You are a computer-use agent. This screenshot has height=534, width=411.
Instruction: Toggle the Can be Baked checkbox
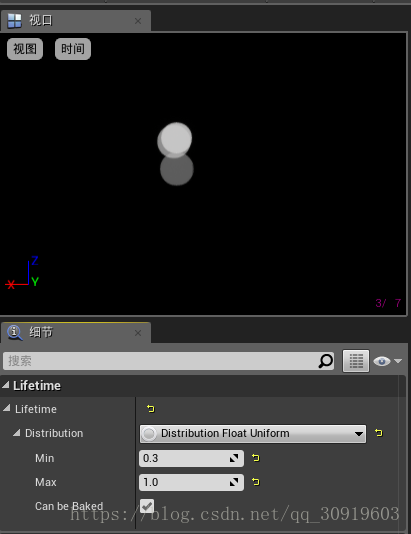[147, 506]
